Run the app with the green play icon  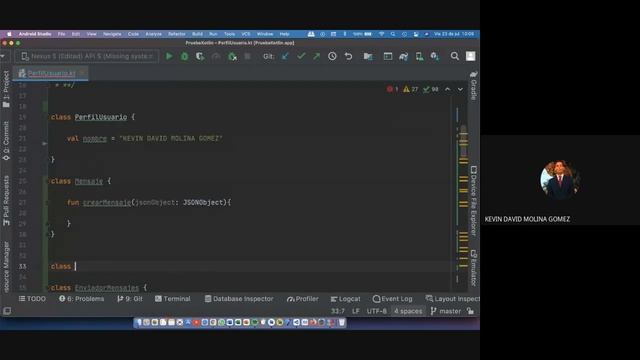point(169,56)
